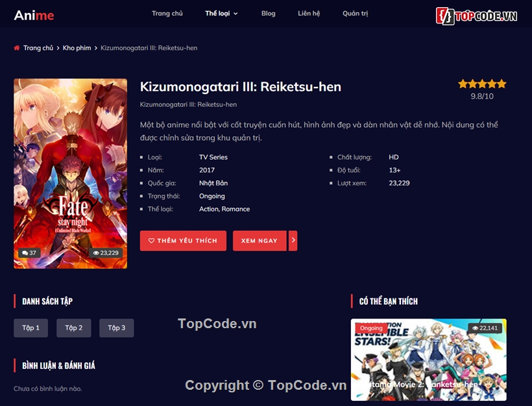Click the Bình Luận & Đánh Giá heading
The image size is (532, 406).
tap(58, 365)
